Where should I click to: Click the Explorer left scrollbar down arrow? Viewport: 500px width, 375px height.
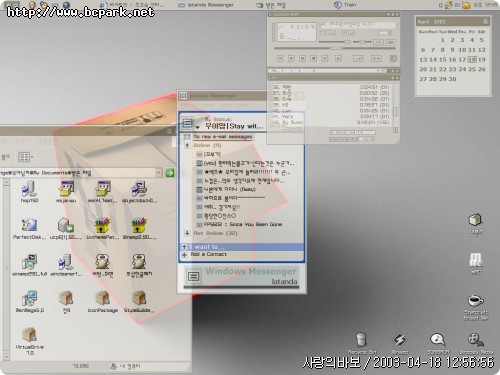coord(6,357)
